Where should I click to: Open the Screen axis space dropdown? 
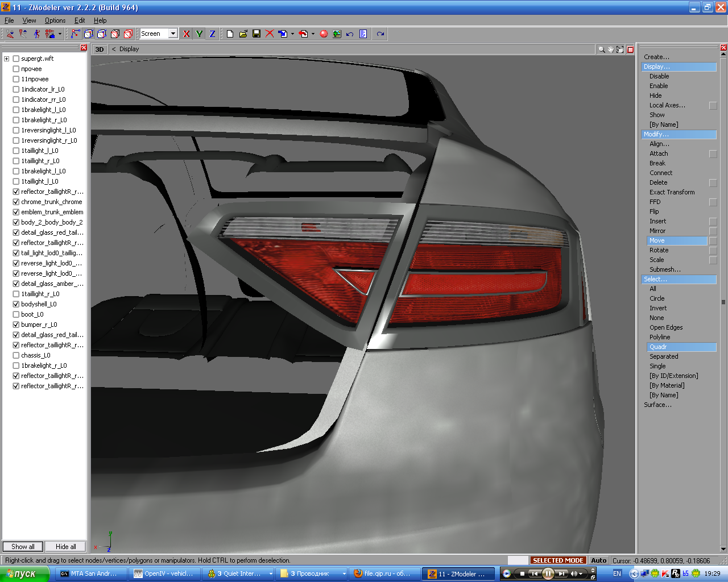173,34
